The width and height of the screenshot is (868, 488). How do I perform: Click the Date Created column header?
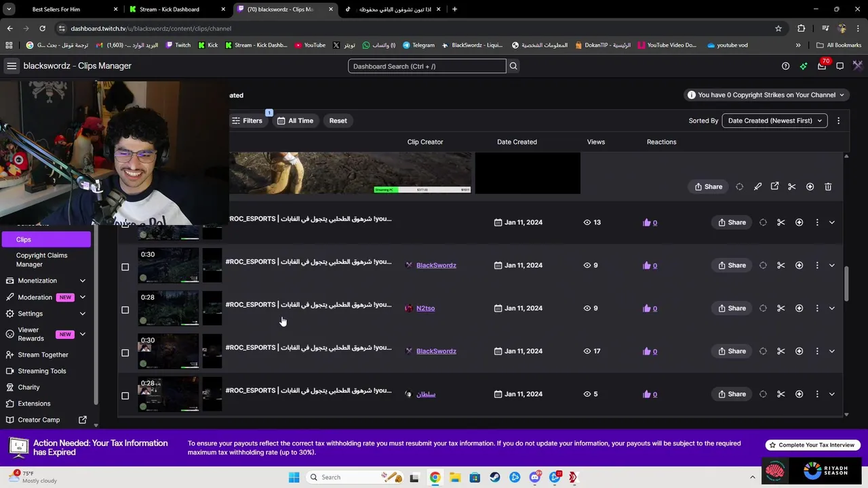517,142
